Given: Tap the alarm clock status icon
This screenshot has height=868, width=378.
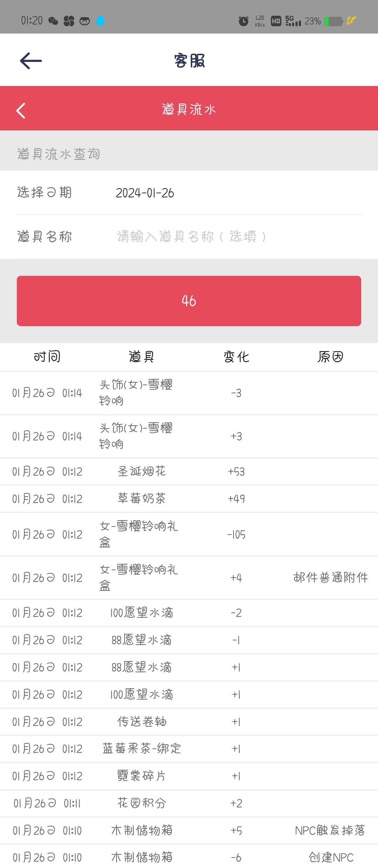Looking at the screenshot, I should point(243,21).
